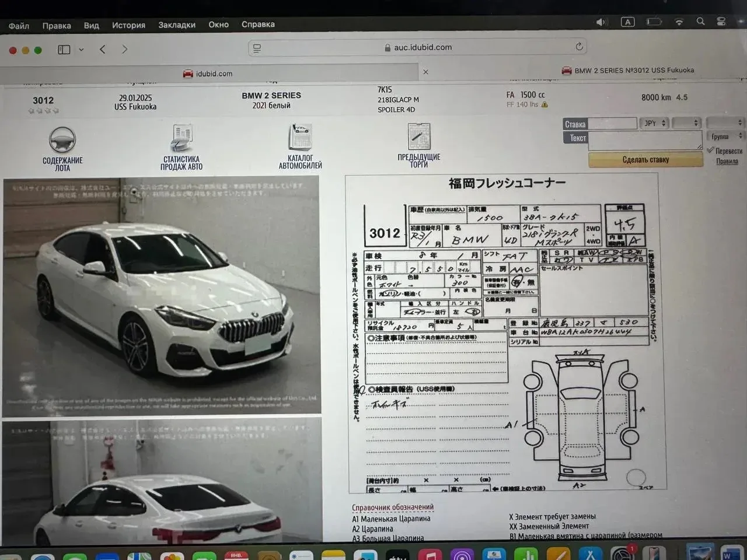Close the idubid.com tab
Viewport: 747px width, 560px height.
[425, 72]
